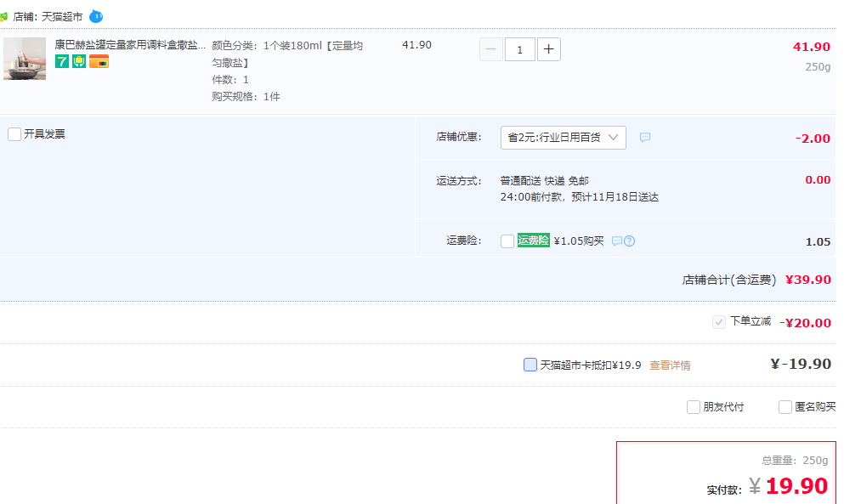
Task: Open the 查看详情 link
Action: click(x=670, y=365)
